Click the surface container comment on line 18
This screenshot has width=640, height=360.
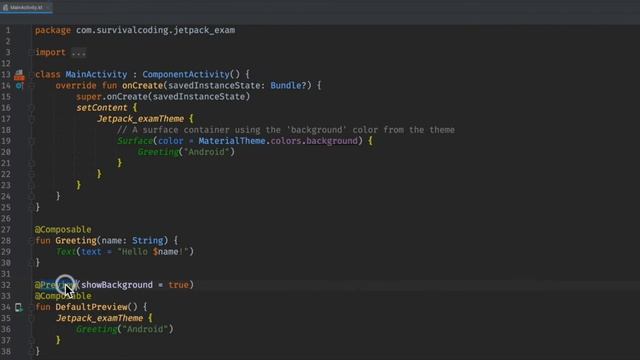click(286, 130)
